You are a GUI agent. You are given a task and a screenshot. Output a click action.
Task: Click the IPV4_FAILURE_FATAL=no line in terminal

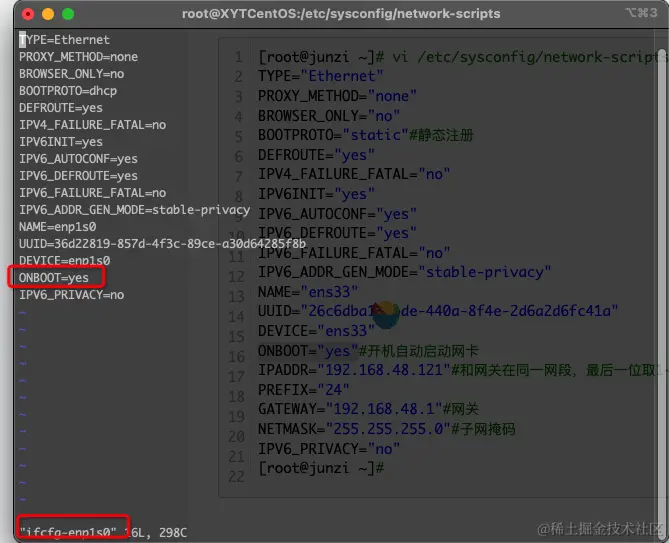click(93, 125)
